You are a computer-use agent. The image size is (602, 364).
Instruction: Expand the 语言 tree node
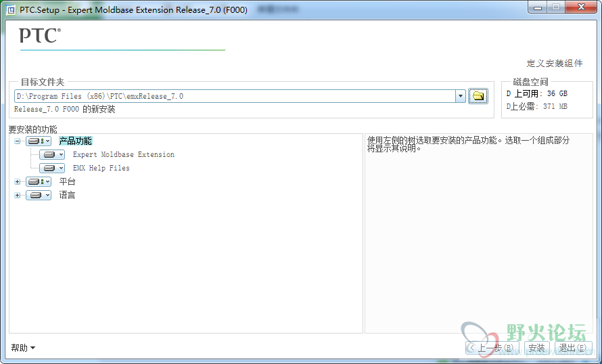(18, 196)
